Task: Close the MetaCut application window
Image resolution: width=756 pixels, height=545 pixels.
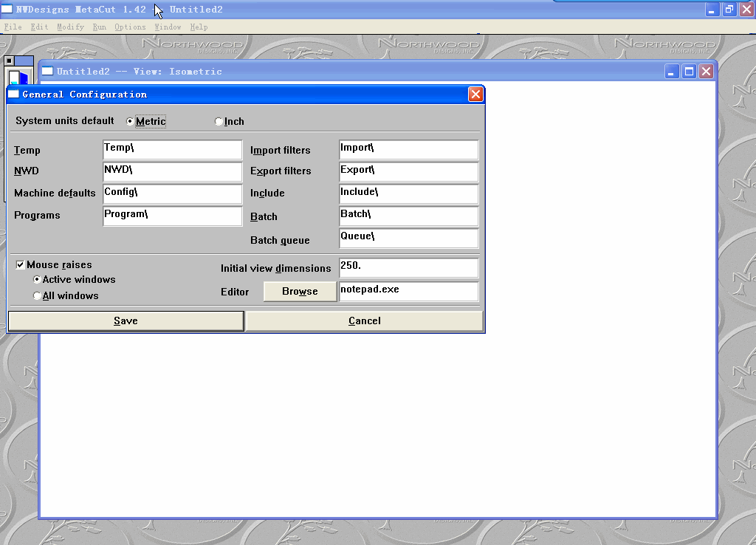Action: (746, 9)
